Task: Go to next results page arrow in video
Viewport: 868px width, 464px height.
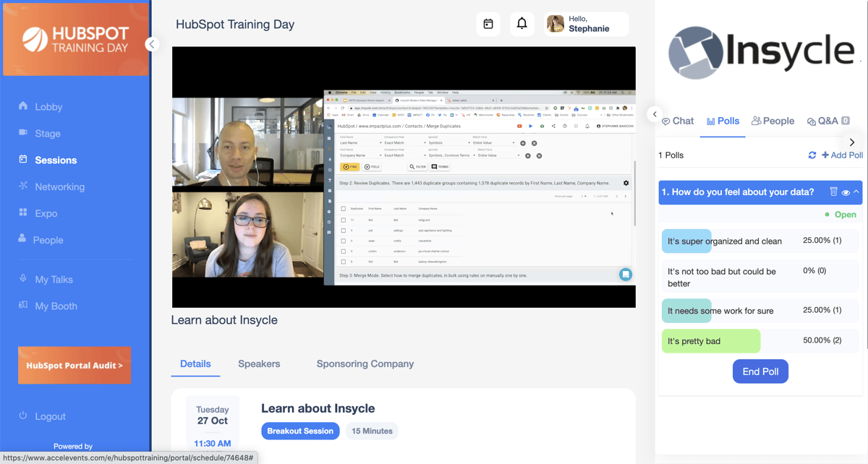Action: click(626, 197)
